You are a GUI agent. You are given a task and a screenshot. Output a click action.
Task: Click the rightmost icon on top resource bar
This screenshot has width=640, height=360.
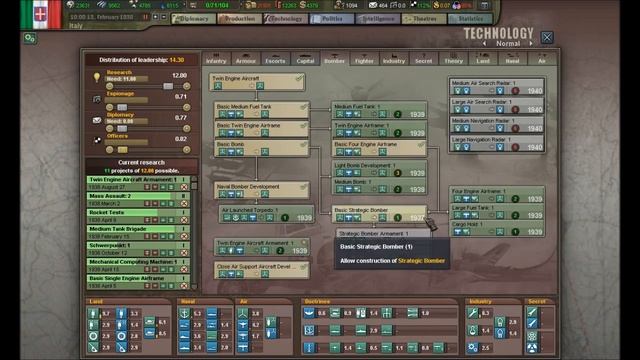[x=485, y=5]
